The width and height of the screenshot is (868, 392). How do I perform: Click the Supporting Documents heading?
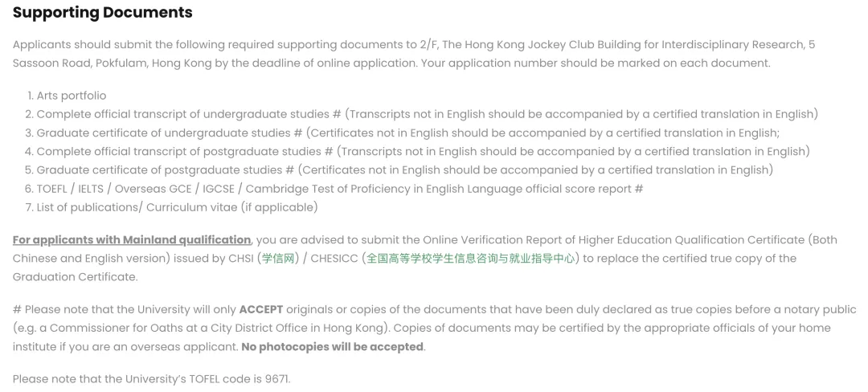click(x=102, y=13)
